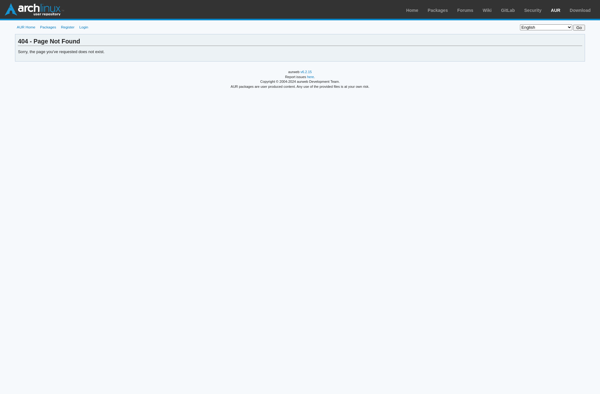600x394 pixels.
Task: Open Packages link in AUR sub-navigation
Action: (x=48, y=27)
